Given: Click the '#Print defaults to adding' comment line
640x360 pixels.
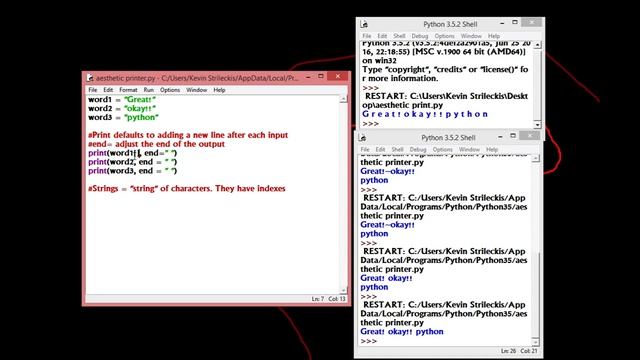Looking at the screenshot, I should click(x=188, y=135).
